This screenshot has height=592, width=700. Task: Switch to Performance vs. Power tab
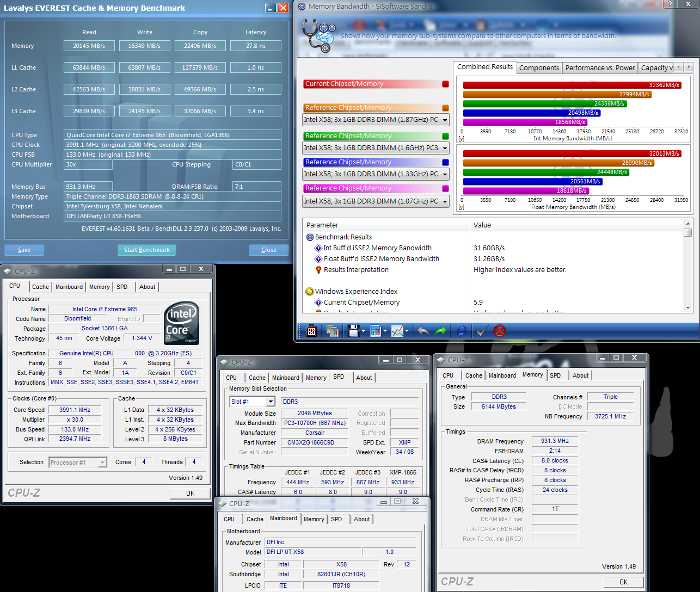pyautogui.click(x=600, y=67)
